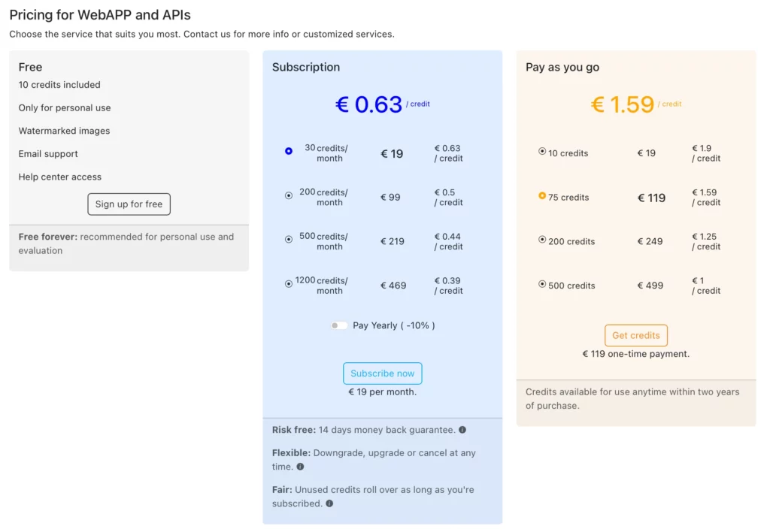Click the info icon after money back guarantee
This screenshot has width=770, height=532.
click(x=461, y=429)
